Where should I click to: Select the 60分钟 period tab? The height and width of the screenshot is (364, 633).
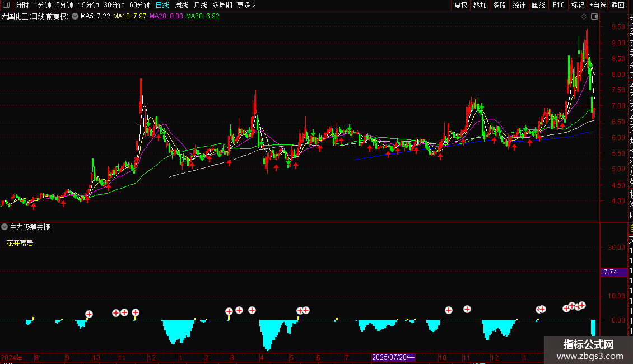tap(140, 5)
